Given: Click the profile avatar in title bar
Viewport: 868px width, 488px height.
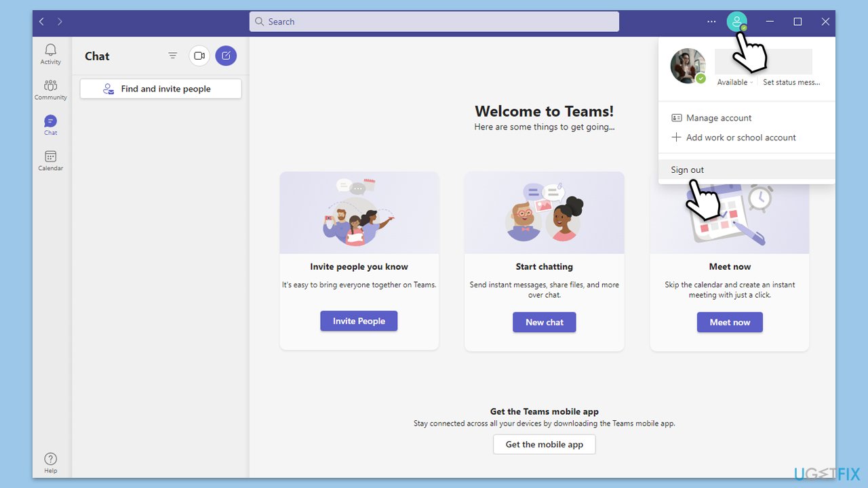Looking at the screenshot, I should 736,22.
